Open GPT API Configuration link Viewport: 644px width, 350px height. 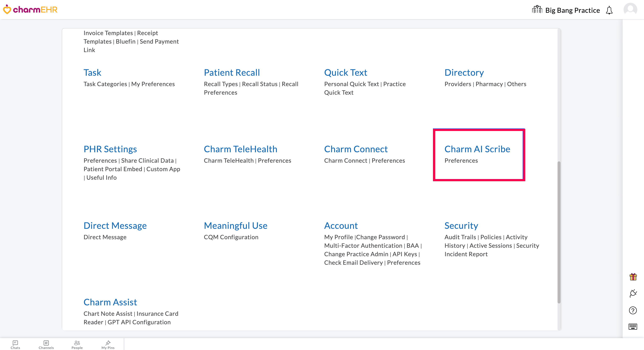coord(139,322)
